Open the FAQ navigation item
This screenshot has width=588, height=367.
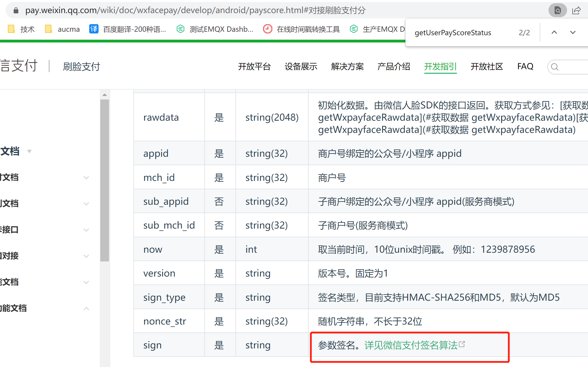(x=525, y=67)
